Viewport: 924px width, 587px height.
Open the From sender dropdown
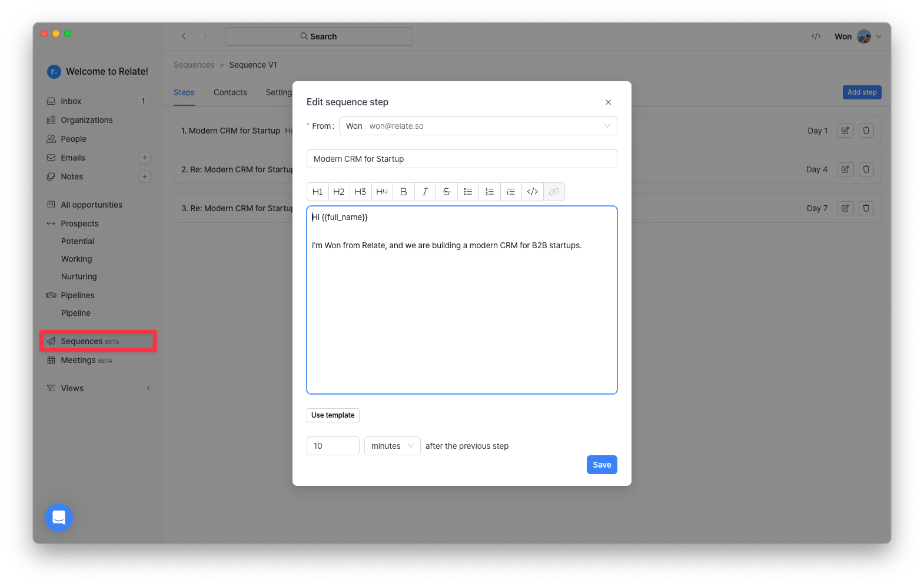[x=478, y=126]
